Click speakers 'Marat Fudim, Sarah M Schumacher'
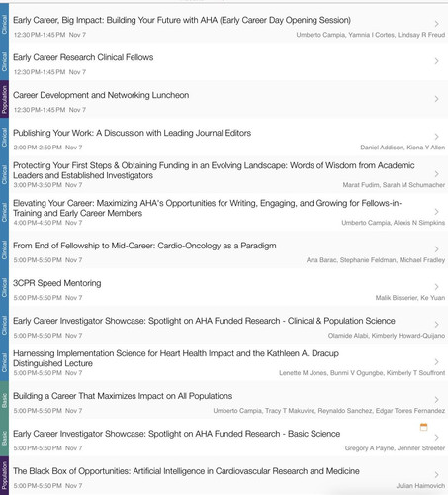The image size is (448, 495). pos(394,185)
